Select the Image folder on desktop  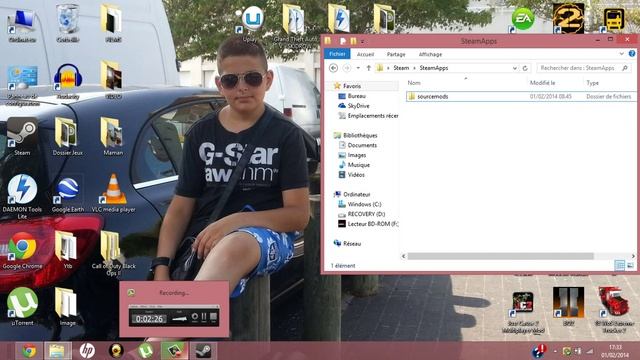click(x=67, y=307)
